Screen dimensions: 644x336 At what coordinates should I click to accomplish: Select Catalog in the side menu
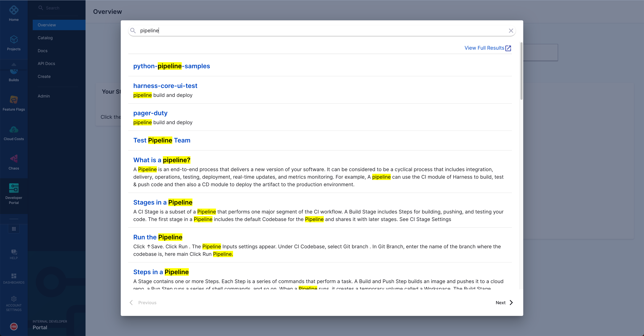click(x=45, y=38)
